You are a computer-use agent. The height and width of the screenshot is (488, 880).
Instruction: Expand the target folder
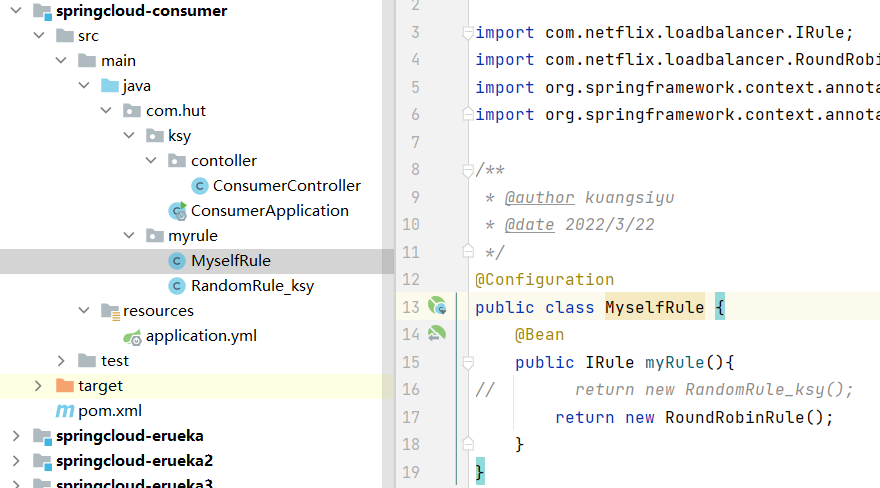[x=38, y=386]
